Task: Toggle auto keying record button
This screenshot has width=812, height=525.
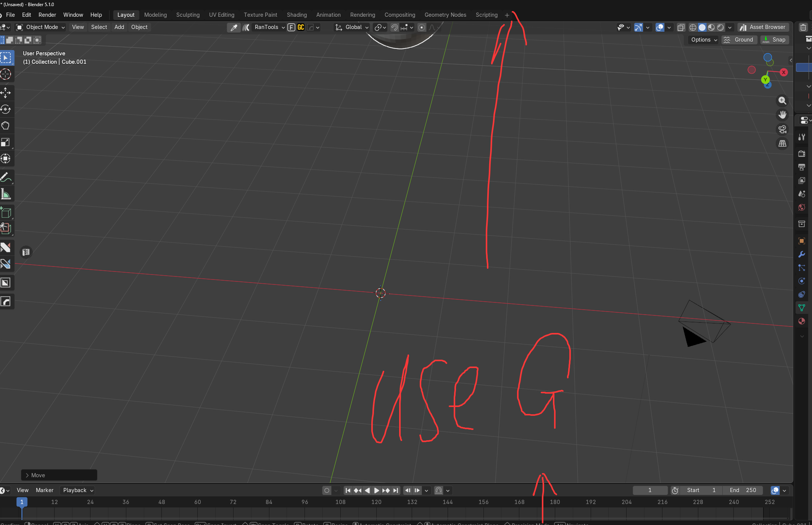Action: point(327,490)
